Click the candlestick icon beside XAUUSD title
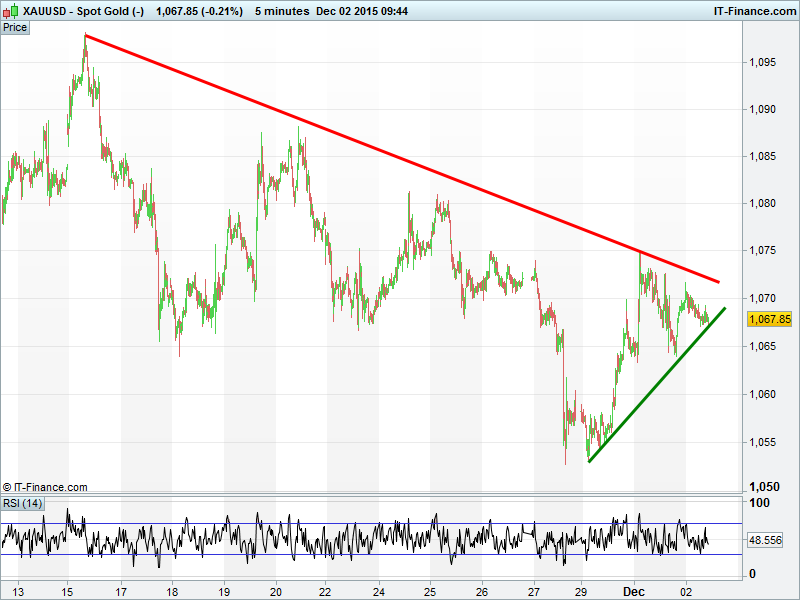This screenshot has height=600, width=800. coord(11,10)
